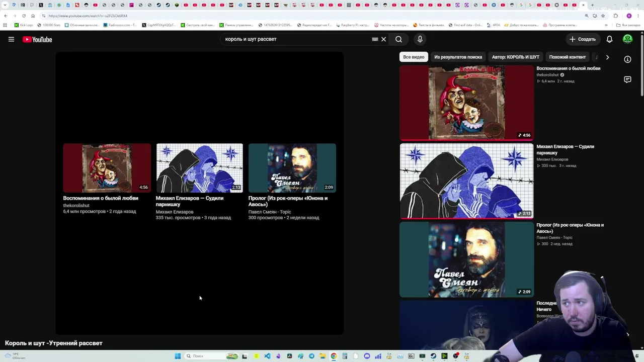Open endscreen title Пролог (Из рок-оперы «Юнона и Авось»)
The width and height of the screenshot is (644, 362).
point(288,201)
